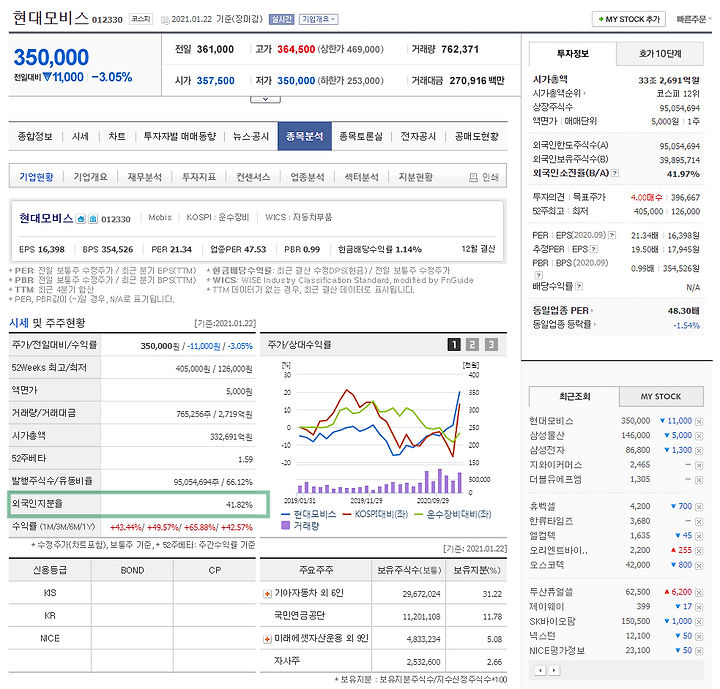Expand the price summary chevron

(x=265, y=99)
